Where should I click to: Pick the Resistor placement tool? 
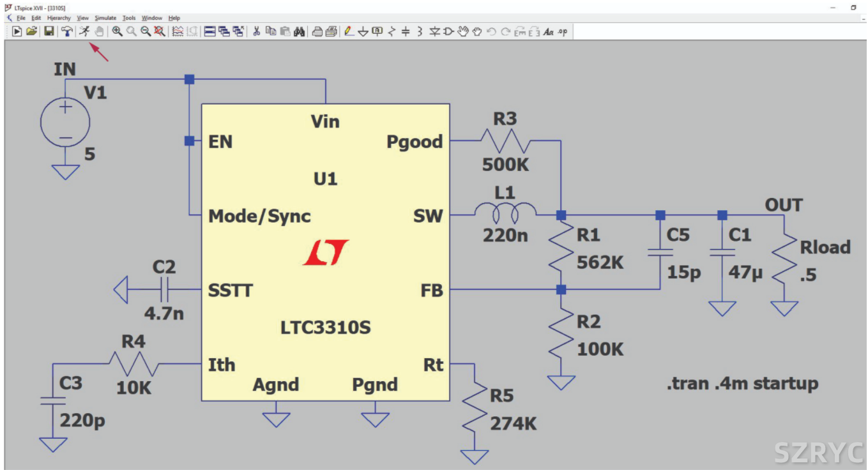(392, 31)
